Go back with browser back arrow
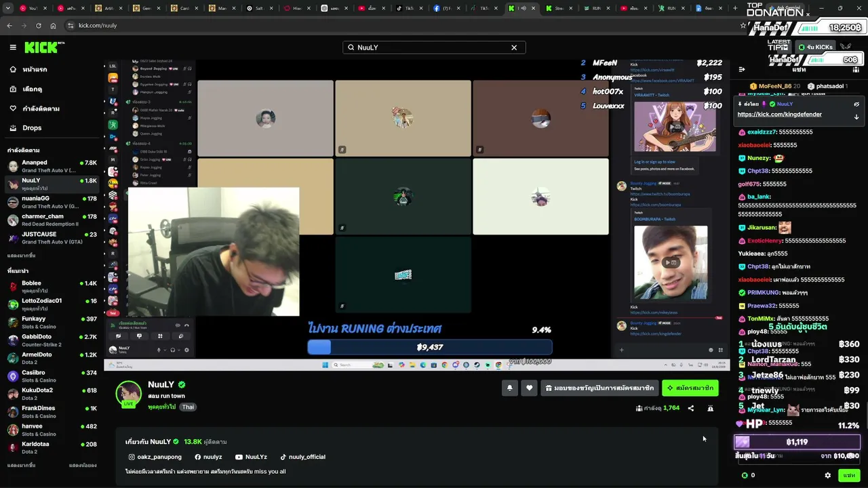Viewport: 868px width, 488px height. (x=9, y=26)
